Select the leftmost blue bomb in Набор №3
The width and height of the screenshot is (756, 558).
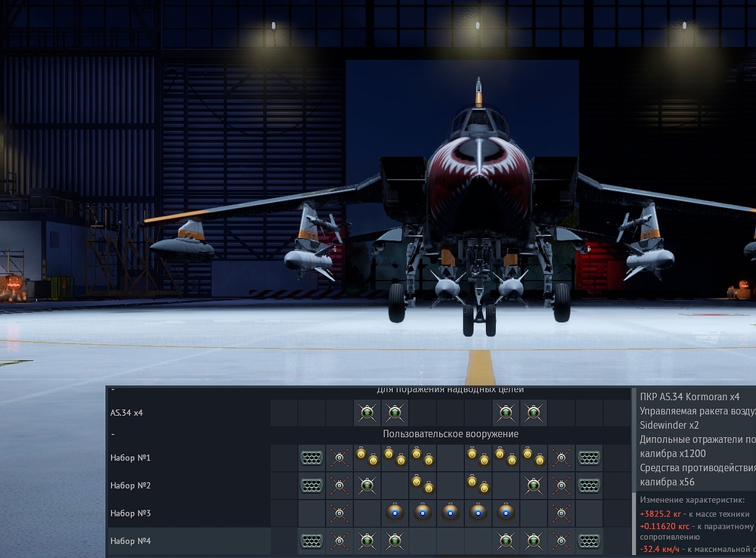[395, 513]
